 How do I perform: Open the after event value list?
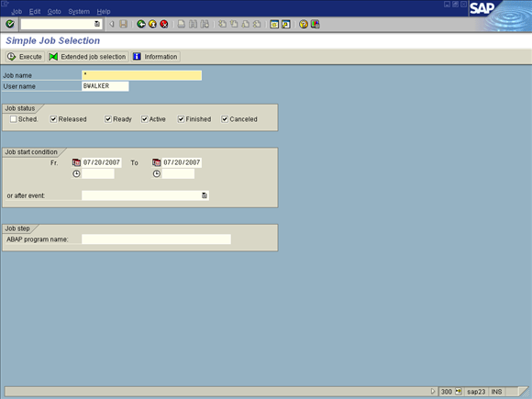coord(205,195)
